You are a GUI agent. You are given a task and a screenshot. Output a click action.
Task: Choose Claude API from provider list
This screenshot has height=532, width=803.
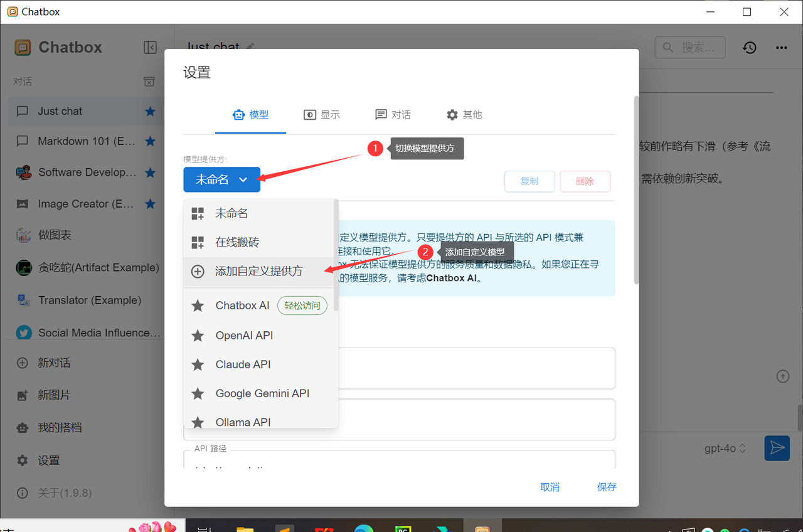[x=243, y=364]
